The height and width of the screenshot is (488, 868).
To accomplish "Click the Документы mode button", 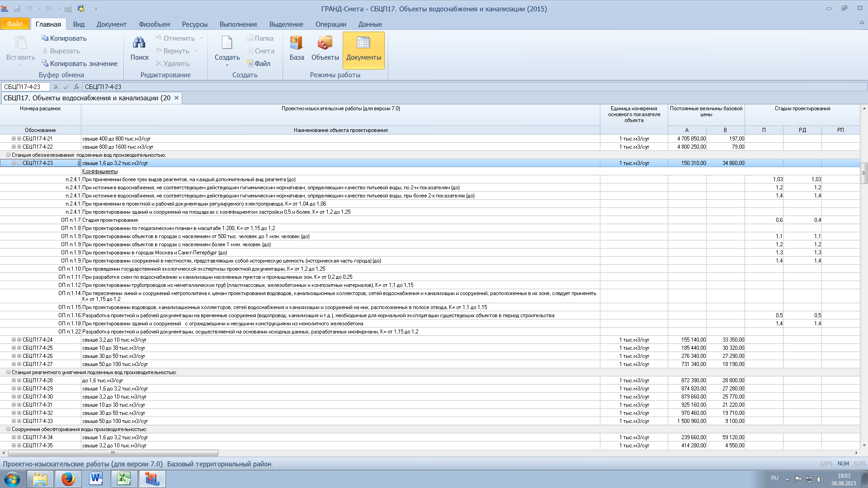I will pyautogui.click(x=363, y=50).
